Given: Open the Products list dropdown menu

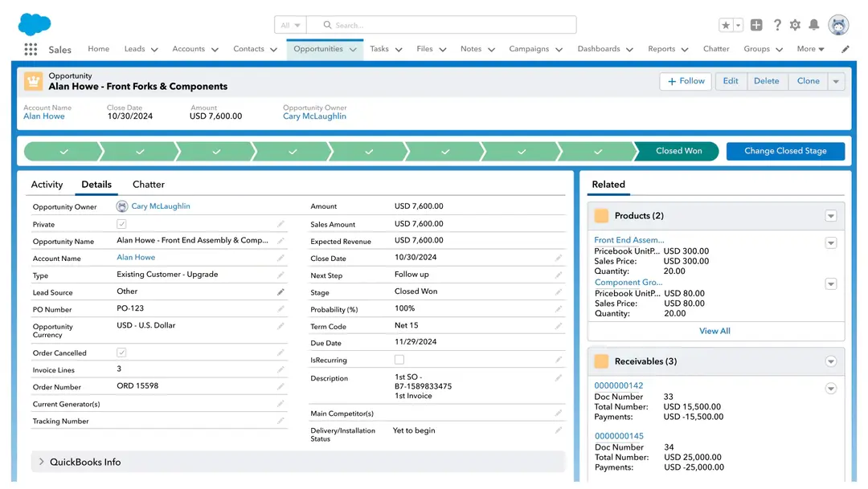Looking at the screenshot, I should pyautogui.click(x=831, y=216).
